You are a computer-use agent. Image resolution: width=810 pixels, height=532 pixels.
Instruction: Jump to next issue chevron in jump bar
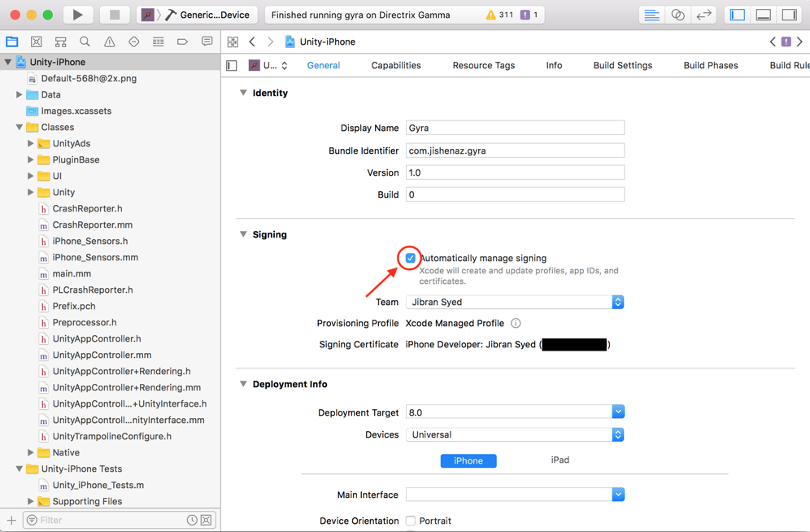click(x=799, y=41)
